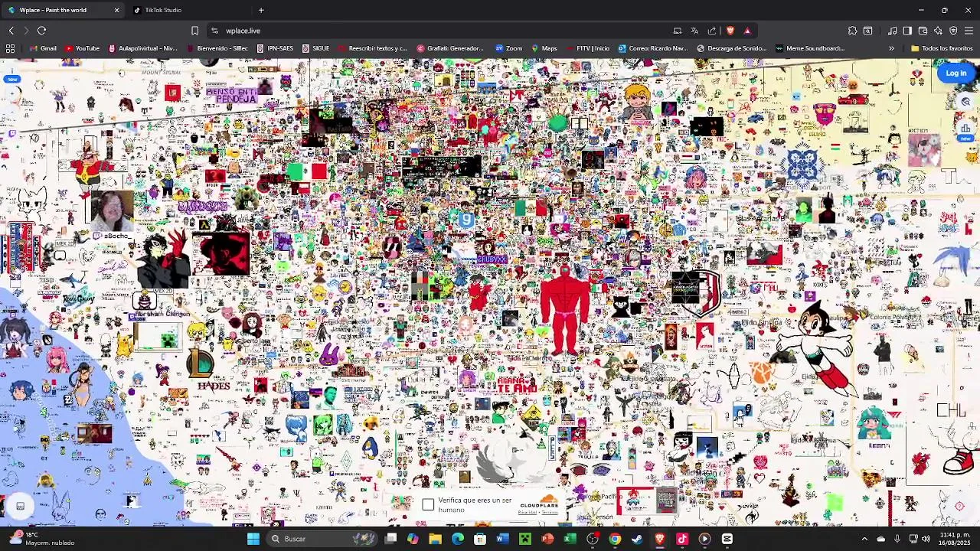Open File Explorer from the taskbar
This screenshot has width=980, height=551.
point(435,539)
